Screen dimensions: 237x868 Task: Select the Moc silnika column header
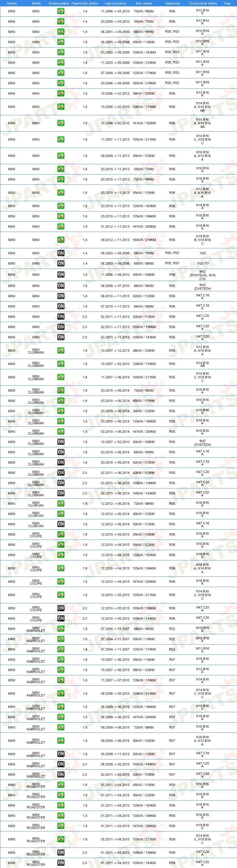click(144, 3)
